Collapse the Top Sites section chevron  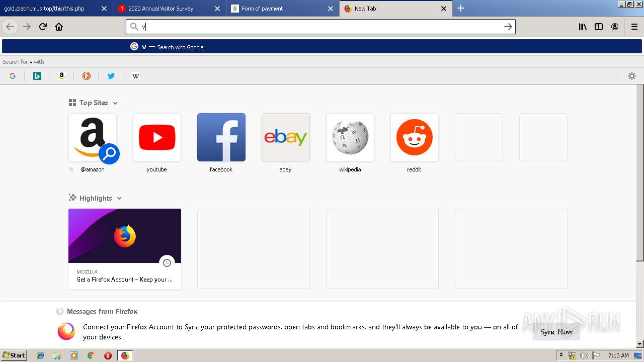pyautogui.click(x=115, y=103)
